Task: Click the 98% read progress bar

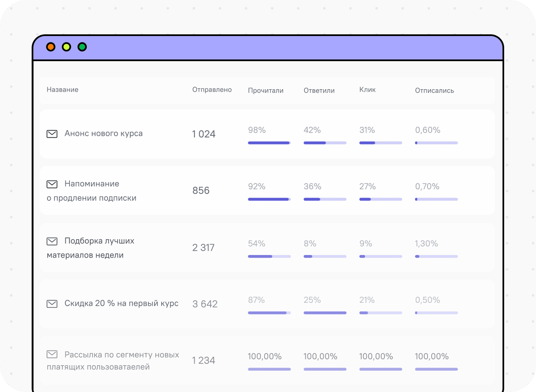Action: 269,143
